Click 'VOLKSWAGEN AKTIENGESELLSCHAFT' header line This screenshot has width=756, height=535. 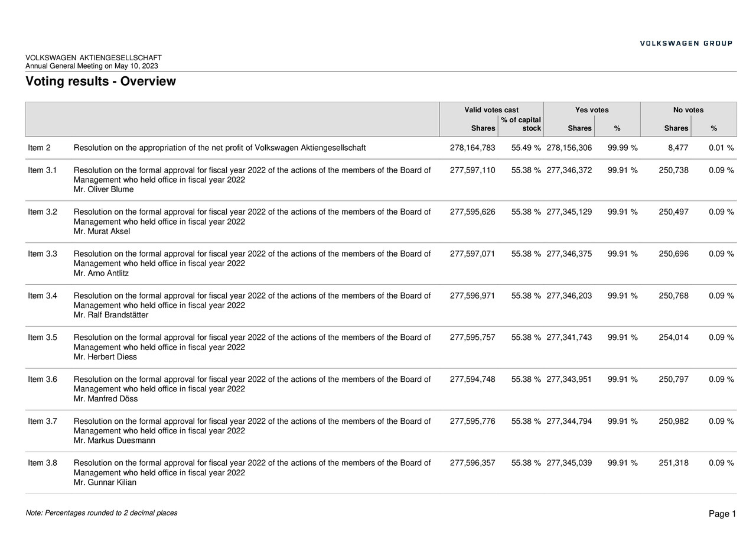(93, 58)
